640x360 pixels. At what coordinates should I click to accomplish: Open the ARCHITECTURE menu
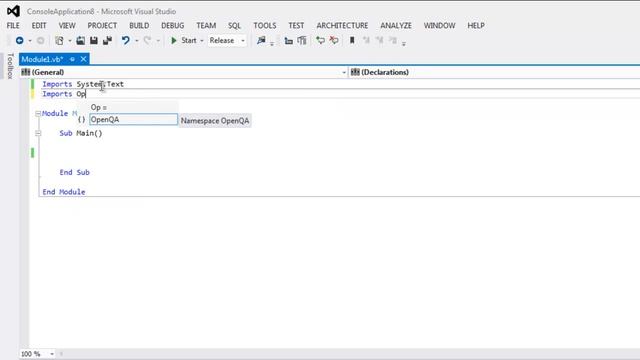point(342,25)
